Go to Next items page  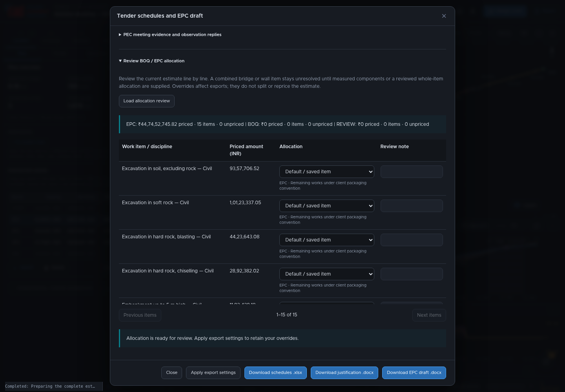[429, 315]
